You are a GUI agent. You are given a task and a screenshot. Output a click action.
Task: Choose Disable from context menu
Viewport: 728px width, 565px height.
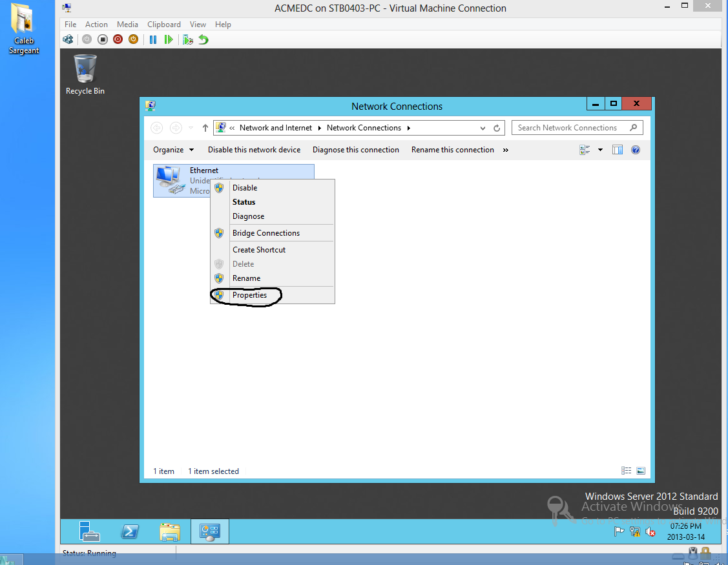pyautogui.click(x=273, y=187)
